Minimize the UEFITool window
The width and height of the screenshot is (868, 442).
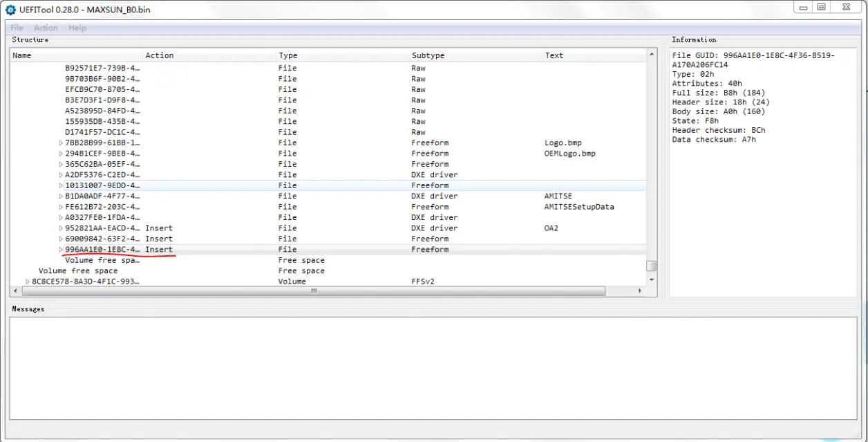tap(803, 7)
